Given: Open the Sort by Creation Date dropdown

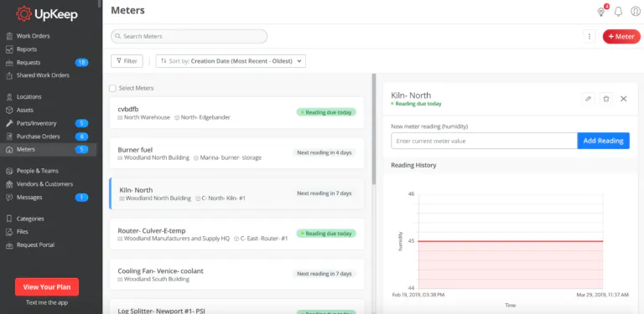Looking at the screenshot, I should pyautogui.click(x=231, y=61).
